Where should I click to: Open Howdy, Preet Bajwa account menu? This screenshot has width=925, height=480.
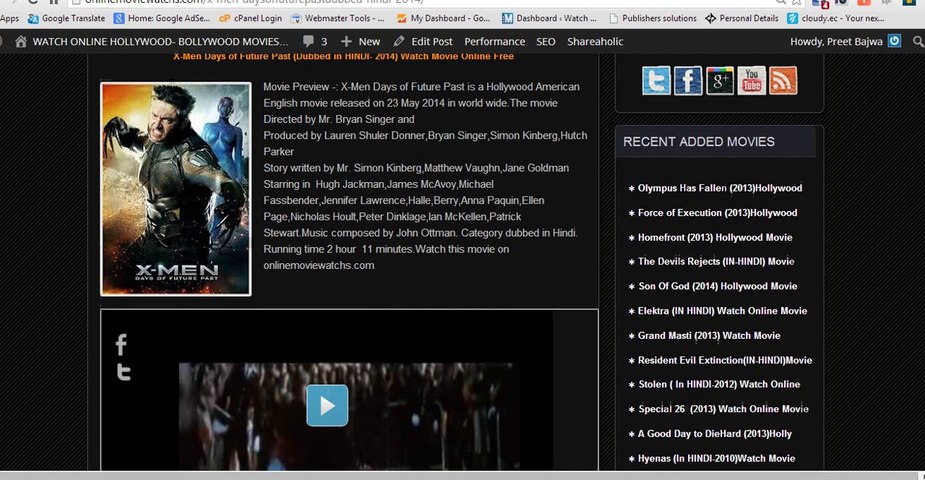[x=836, y=41]
